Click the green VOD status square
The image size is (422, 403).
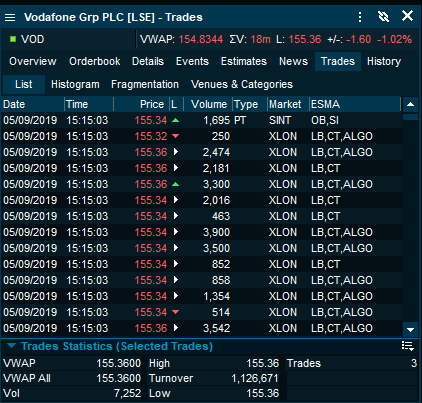coord(13,39)
